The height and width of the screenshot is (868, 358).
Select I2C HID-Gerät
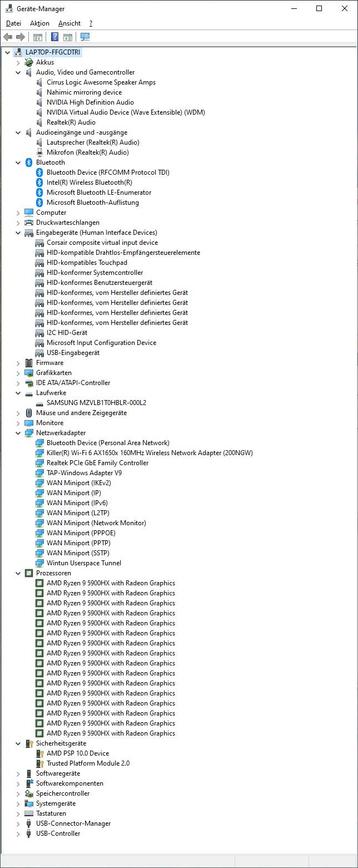click(x=67, y=333)
